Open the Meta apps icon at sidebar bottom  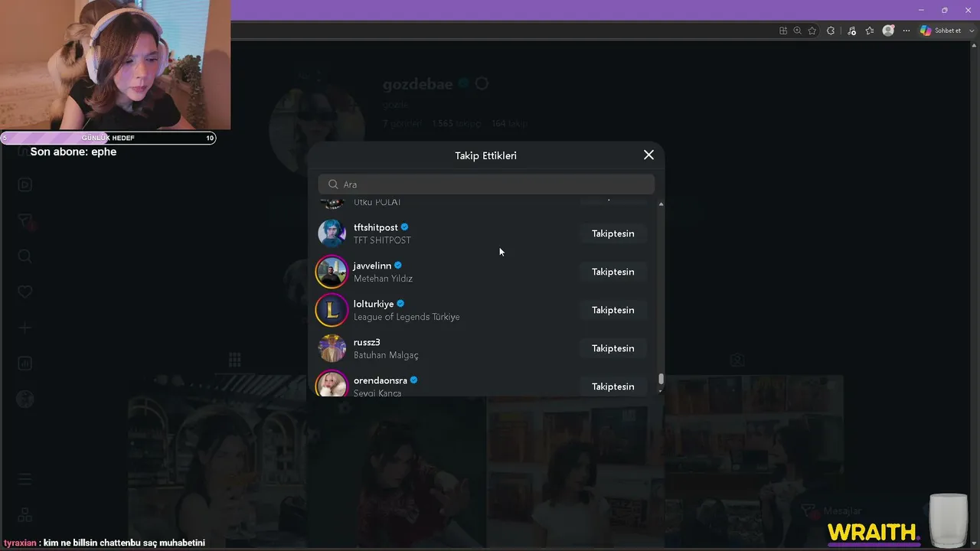[x=25, y=515]
